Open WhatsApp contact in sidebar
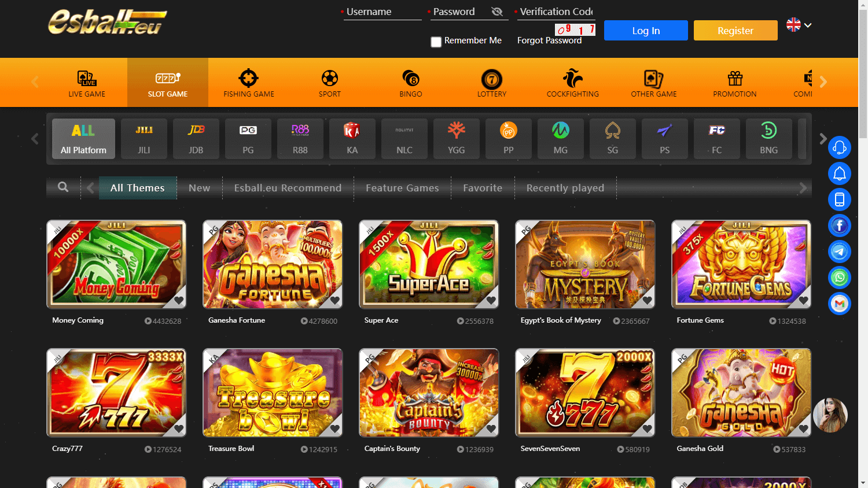The image size is (868, 488). tap(840, 278)
